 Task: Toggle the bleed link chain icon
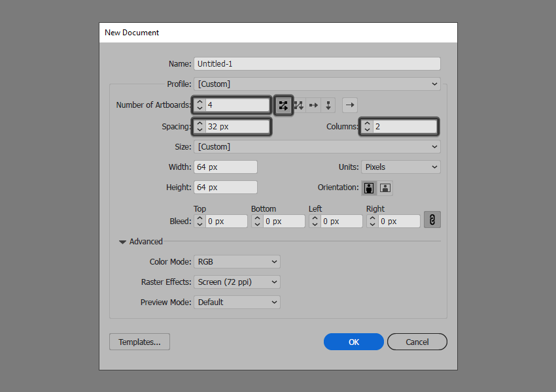click(x=432, y=220)
